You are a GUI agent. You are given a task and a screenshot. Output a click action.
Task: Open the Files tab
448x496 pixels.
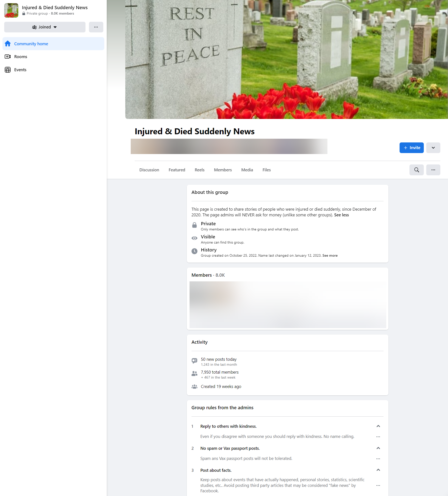pyautogui.click(x=266, y=170)
